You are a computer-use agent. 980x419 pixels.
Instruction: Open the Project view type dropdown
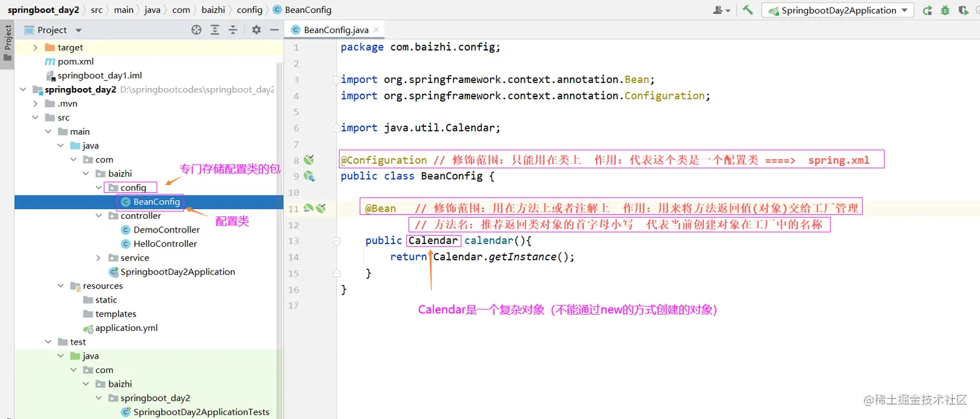tap(78, 30)
